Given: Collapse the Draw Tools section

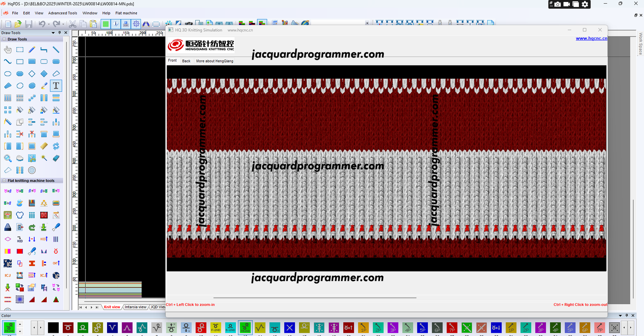Looking at the screenshot, I should (4, 39).
